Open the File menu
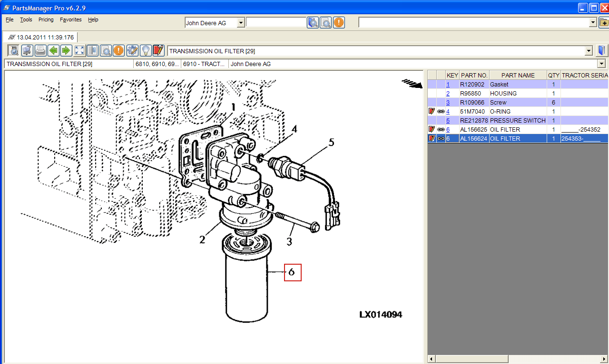 tap(10, 19)
